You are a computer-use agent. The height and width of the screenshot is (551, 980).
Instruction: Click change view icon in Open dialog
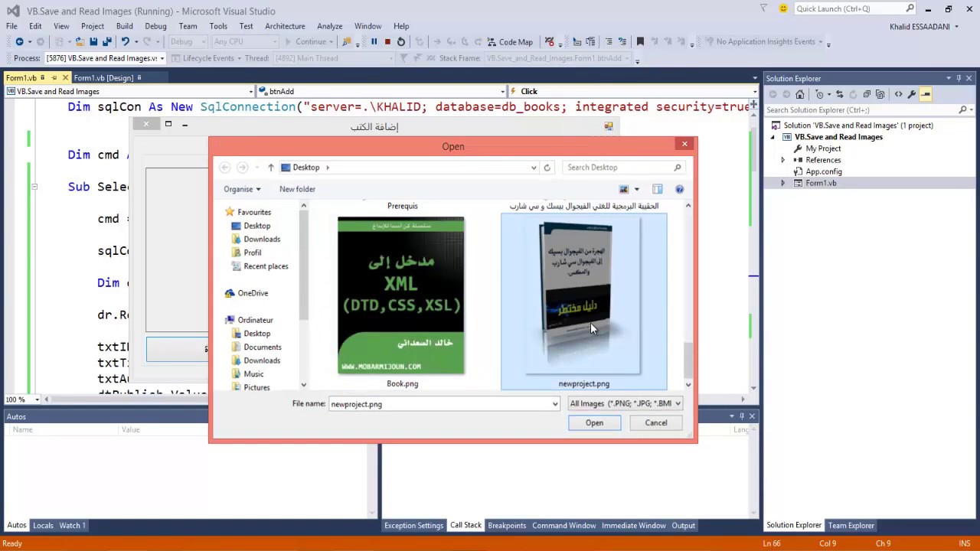624,189
